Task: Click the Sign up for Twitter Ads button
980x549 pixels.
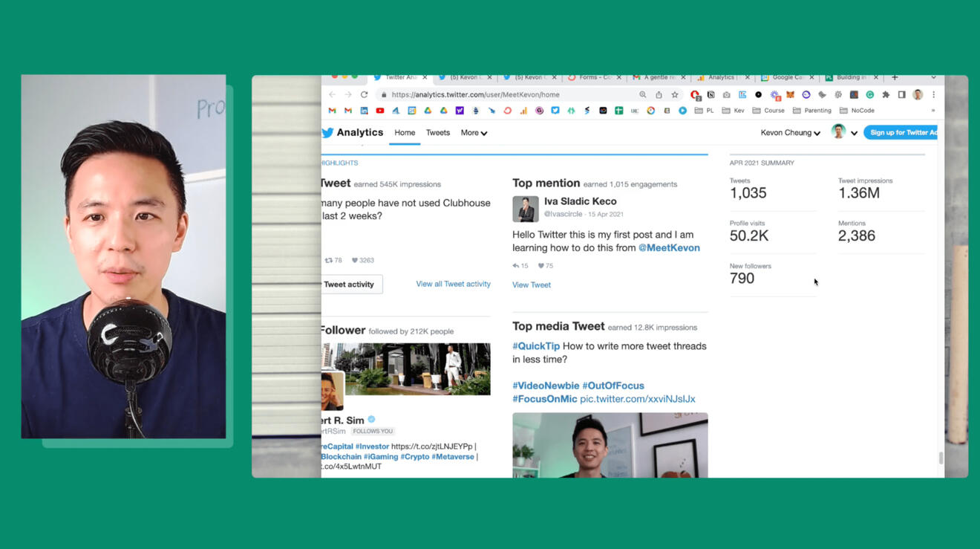Action: (901, 133)
